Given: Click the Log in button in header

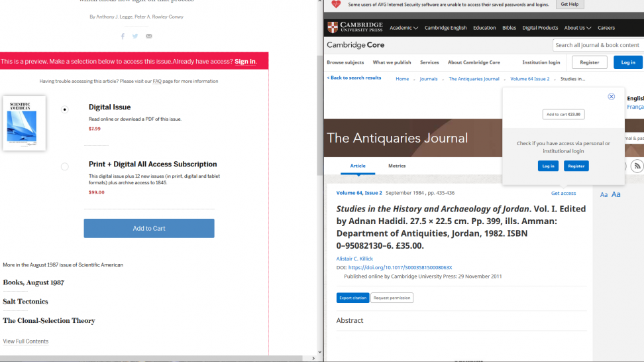Looking at the screenshot, I should click(x=628, y=62).
